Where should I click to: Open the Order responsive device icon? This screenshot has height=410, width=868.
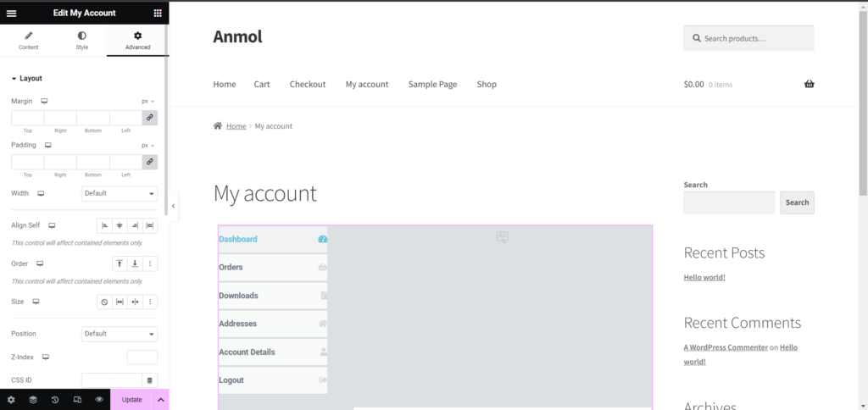pos(40,263)
